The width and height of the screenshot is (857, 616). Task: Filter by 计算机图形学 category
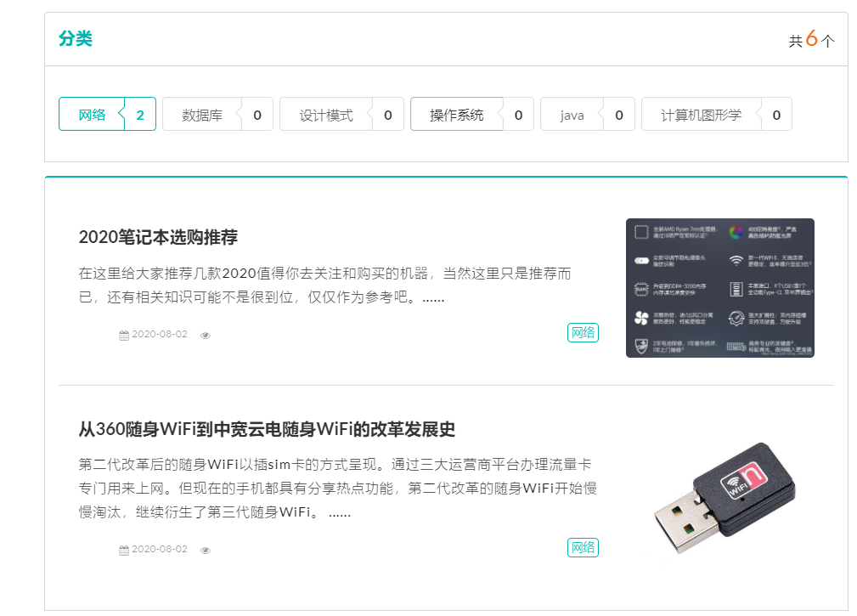coord(702,114)
